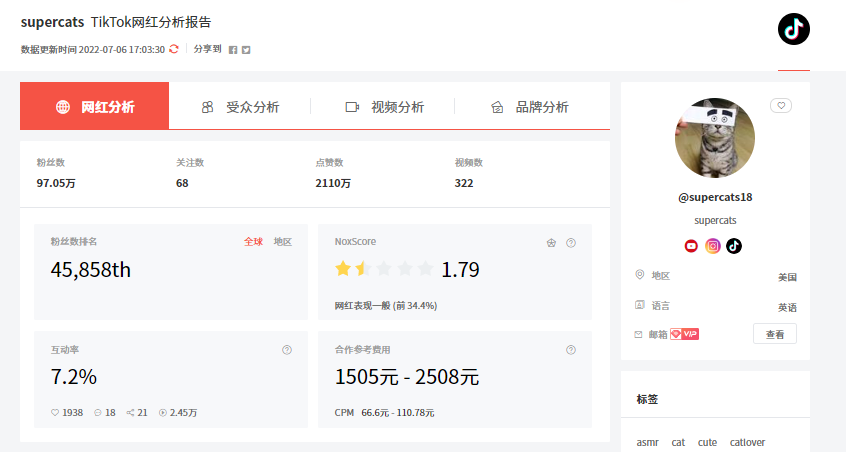The image size is (846, 452).
Task: Select 地区 ranking scope
Action: tap(283, 242)
